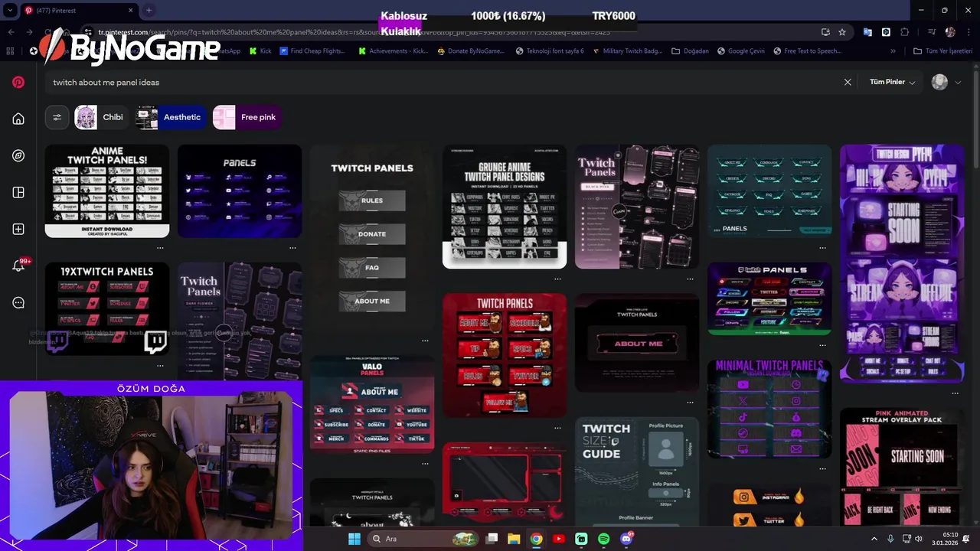Screen dimensions: 980x551
Task: Click the taskbar Ara search box
Action: pos(423,539)
